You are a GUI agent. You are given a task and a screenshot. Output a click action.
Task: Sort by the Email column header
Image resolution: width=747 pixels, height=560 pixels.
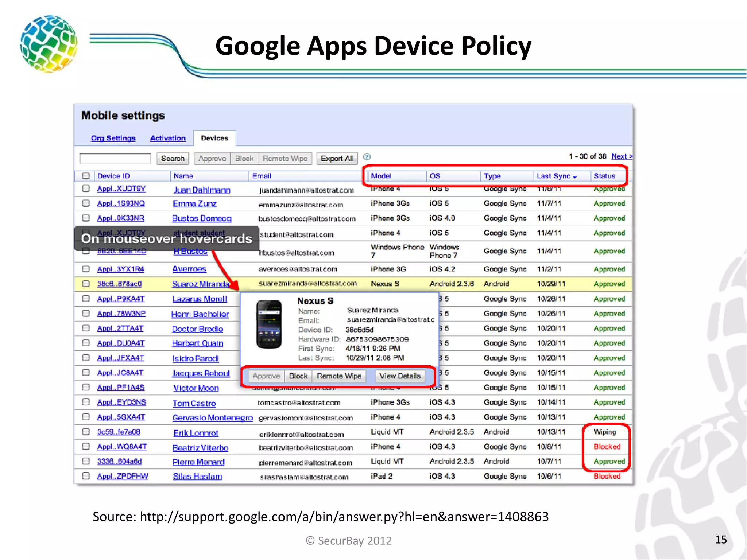point(262,176)
